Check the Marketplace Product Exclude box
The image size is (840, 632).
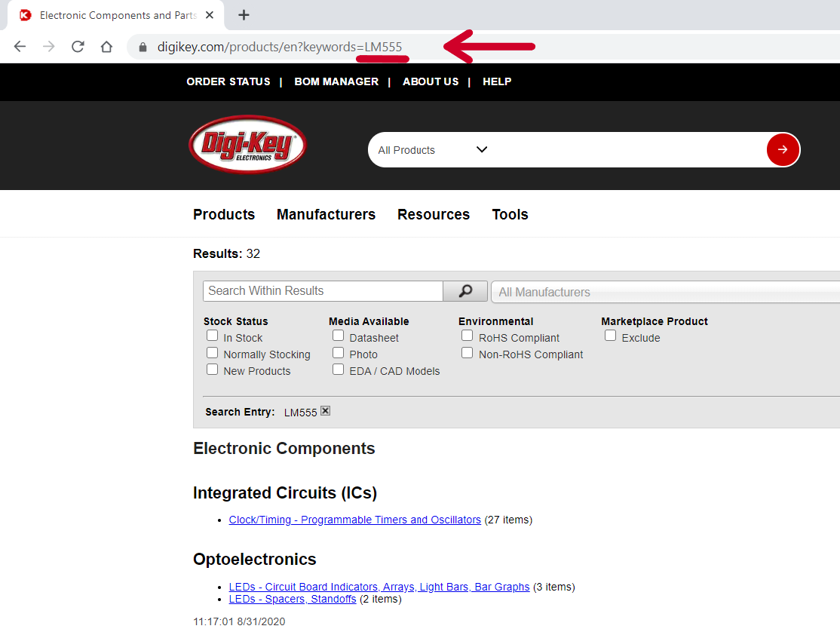tap(610, 336)
